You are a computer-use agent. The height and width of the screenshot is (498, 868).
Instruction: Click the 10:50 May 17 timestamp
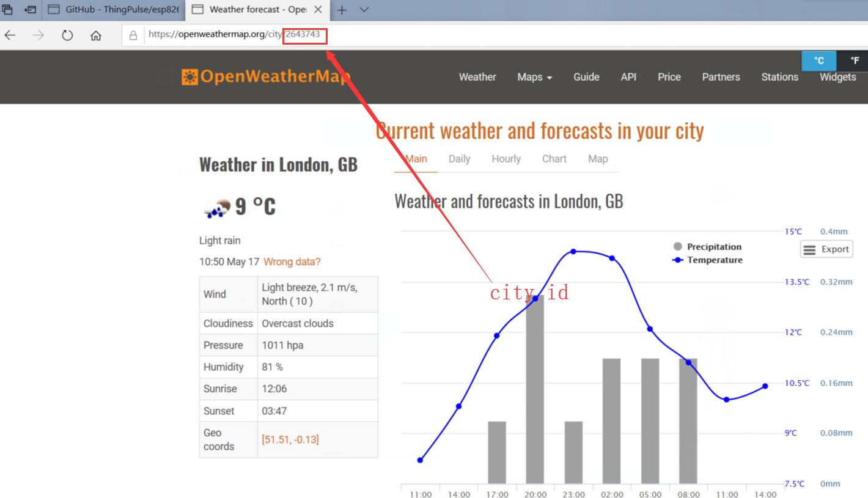coord(229,262)
